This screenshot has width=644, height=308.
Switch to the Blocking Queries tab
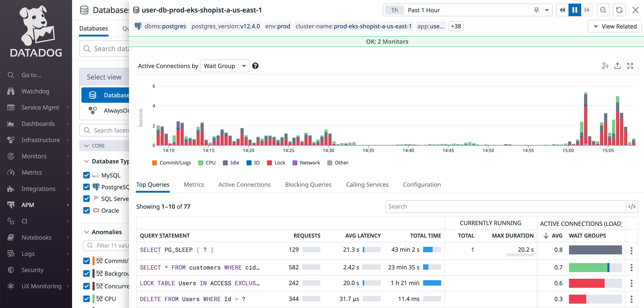[308, 185]
